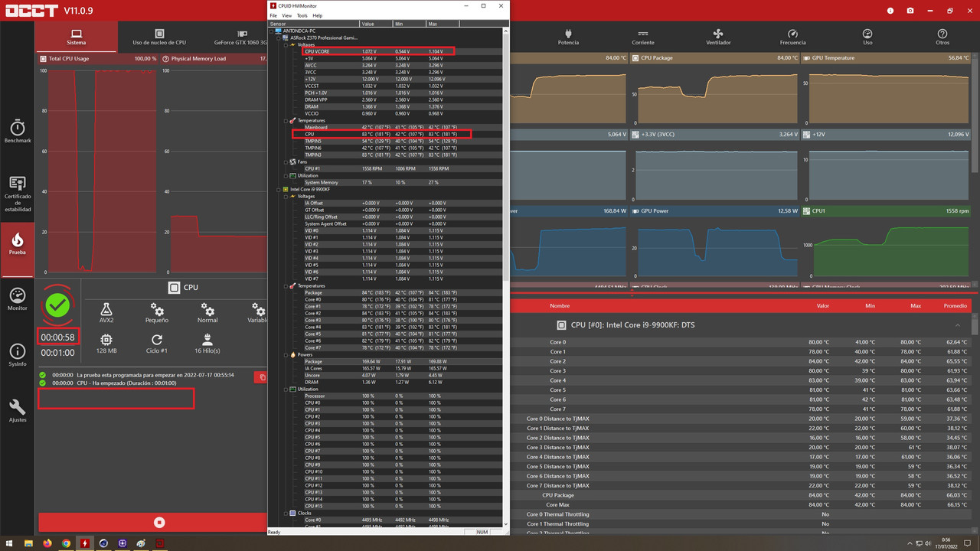Click the Sensor column header in HWMonitor
Viewport: 980px width, 551px height.
click(313, 24)
